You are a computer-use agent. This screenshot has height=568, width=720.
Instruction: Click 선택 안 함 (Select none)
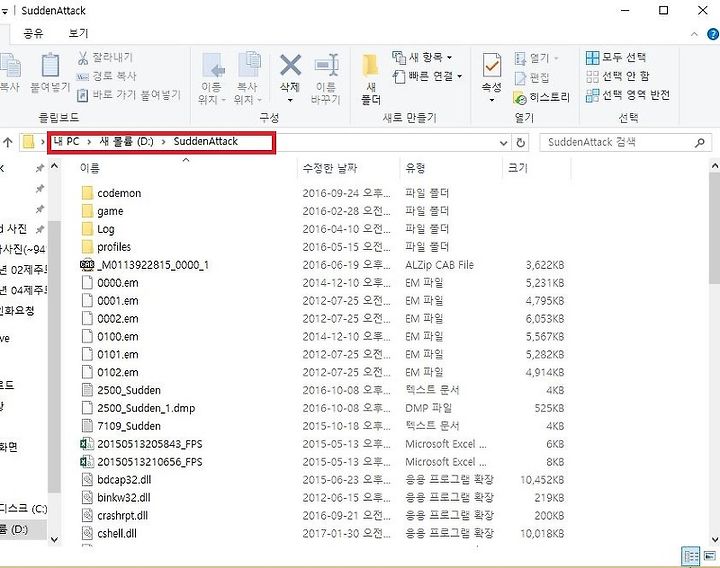click(618, 76)
